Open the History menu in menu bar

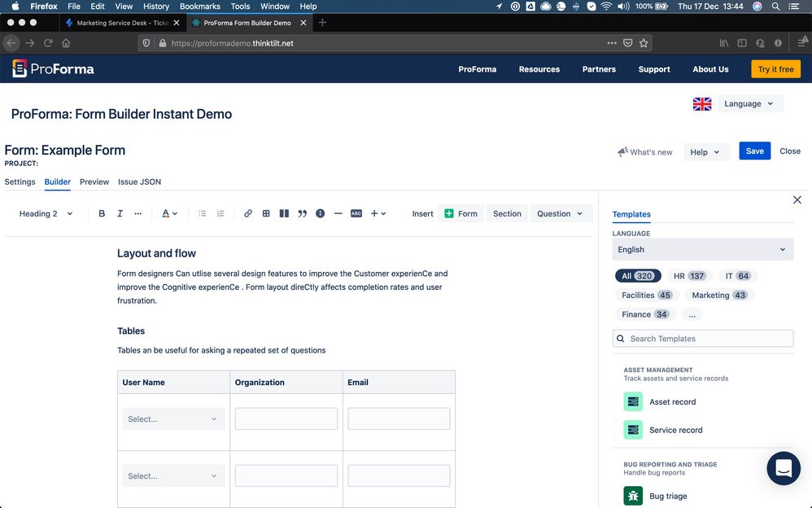point(156,7)
